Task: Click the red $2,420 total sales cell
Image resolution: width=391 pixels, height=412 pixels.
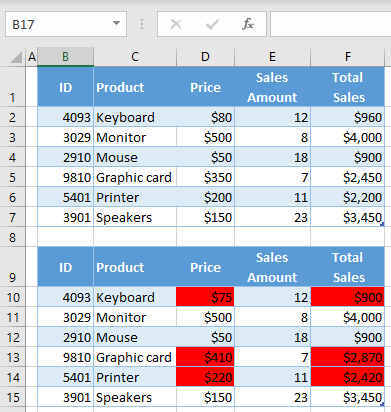Action: pos(348,377)
